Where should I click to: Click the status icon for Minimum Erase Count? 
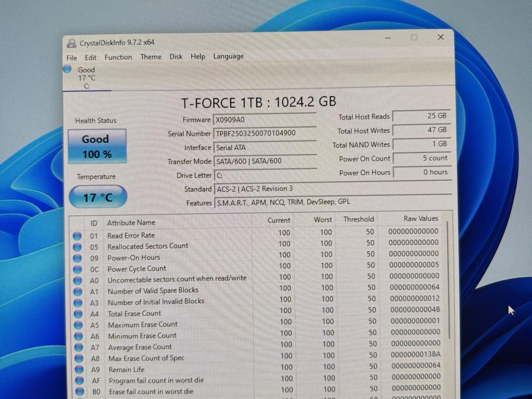pyautogui.click(x=78, y=336)
